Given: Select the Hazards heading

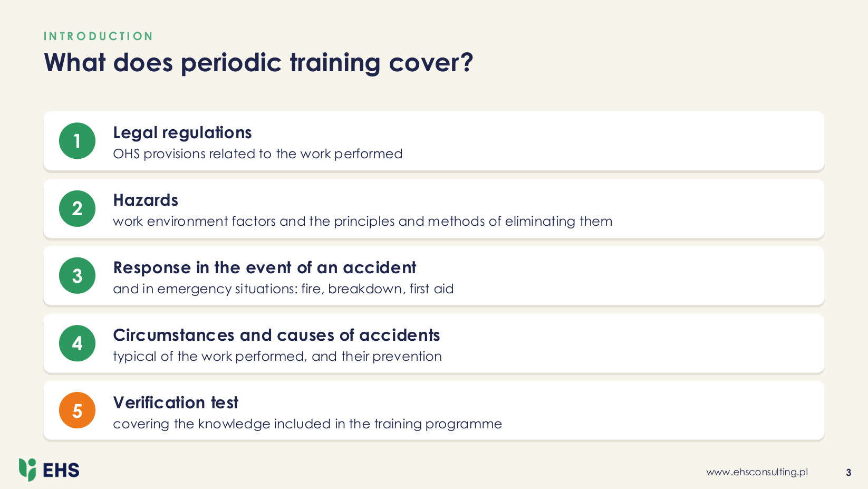Looking at the screenshot, I should [x=146, y=200].
